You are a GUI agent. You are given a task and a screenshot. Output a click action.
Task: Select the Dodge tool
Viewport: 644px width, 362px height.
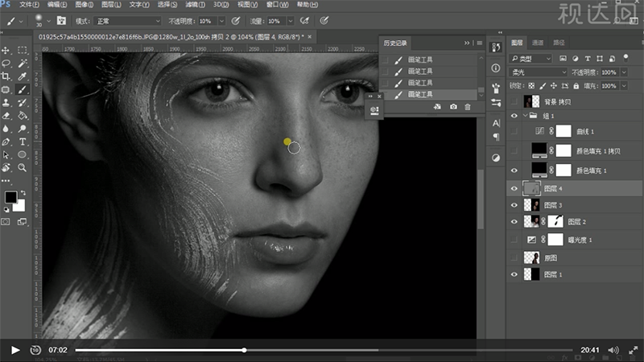pyautogui.click(x=23, y=129)
